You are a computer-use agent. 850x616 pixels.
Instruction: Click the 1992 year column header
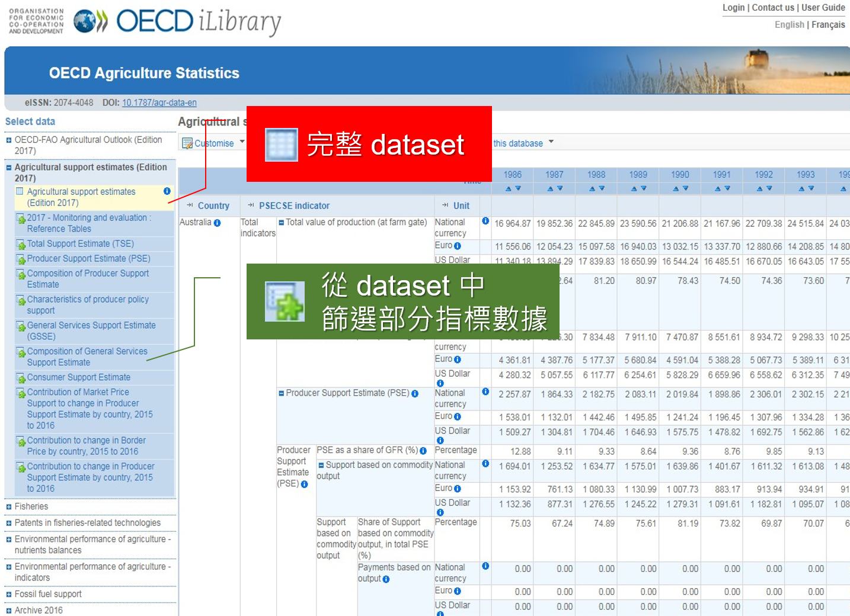pyautogui.click(x=764, y=175)
